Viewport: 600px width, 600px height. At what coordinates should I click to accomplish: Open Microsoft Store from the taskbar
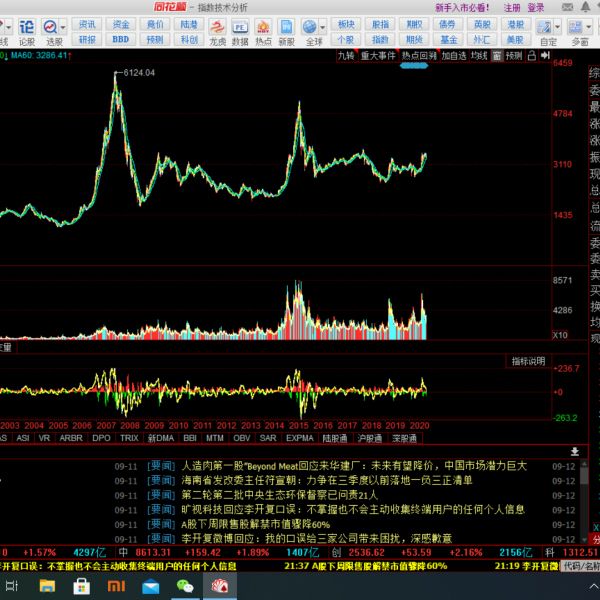82,586
